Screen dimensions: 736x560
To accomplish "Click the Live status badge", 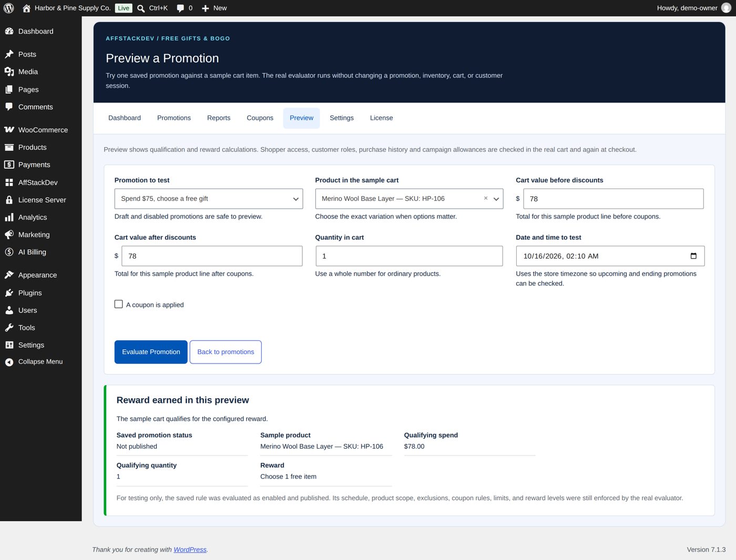I will (x=124, y=8).
